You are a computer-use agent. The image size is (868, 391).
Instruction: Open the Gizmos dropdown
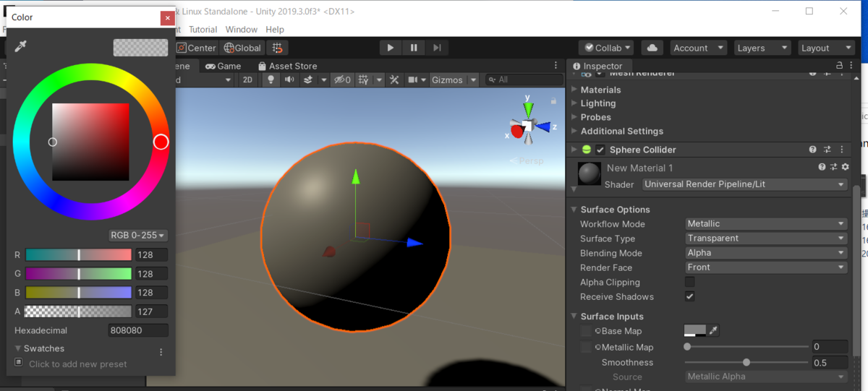click(454, 80)
